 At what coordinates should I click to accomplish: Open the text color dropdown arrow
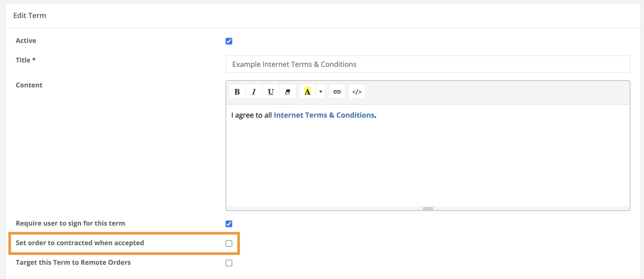coord(320,91)
